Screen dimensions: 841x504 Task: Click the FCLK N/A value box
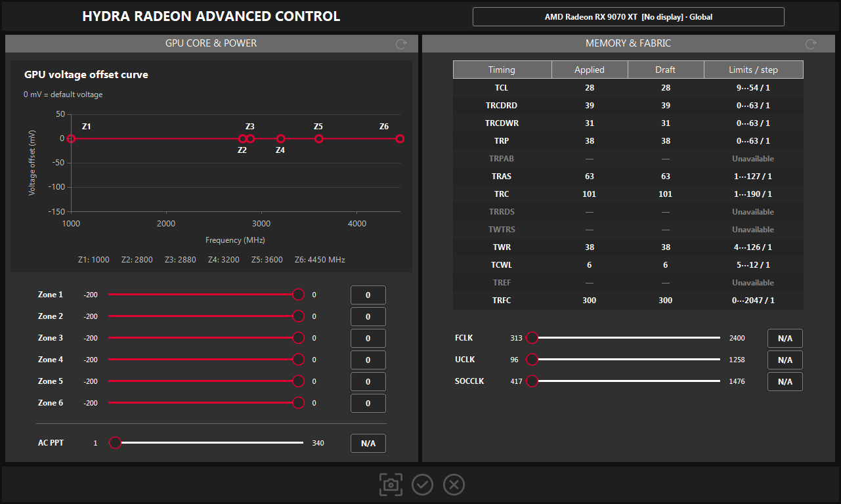tap(785, 339)
